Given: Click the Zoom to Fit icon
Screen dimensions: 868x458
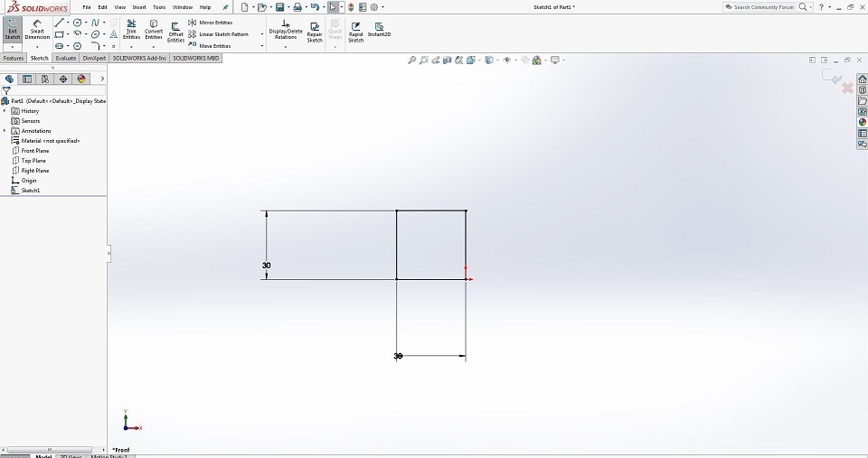Looking at the screenshot, I should 411,61.
